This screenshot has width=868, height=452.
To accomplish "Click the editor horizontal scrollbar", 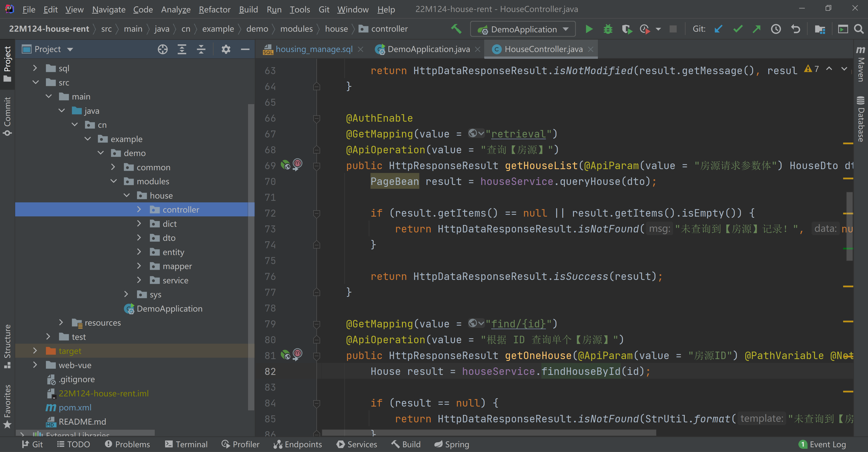I will coord(489,433).
